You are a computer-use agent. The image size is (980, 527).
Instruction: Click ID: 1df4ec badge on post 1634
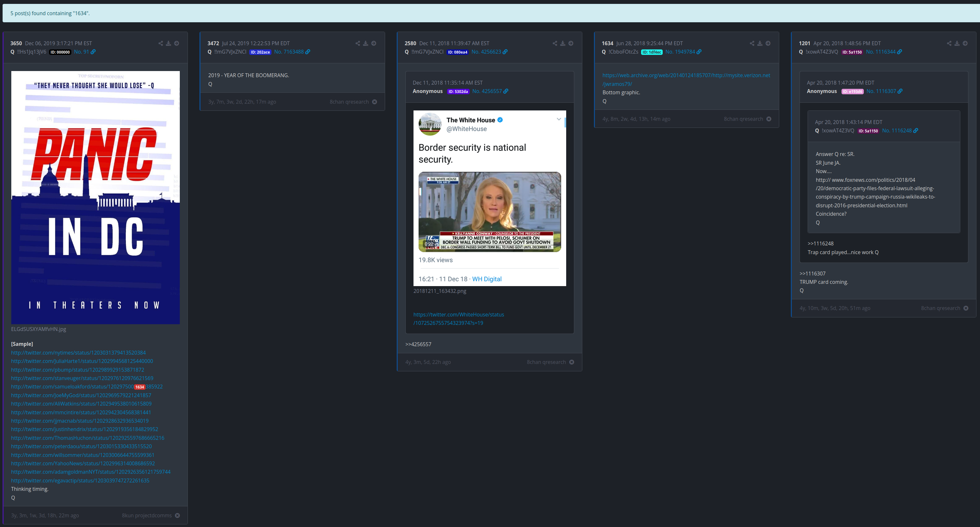click(652, 52)
